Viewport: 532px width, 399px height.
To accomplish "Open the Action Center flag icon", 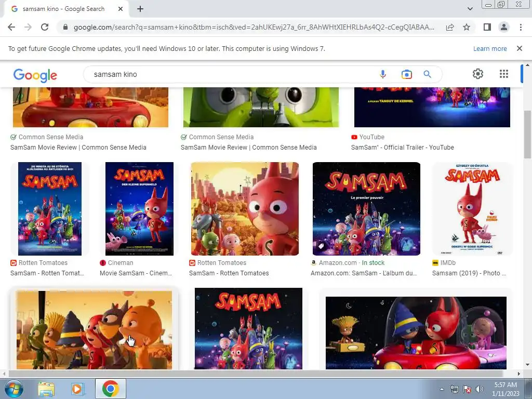I will click(x=467, y=389).
